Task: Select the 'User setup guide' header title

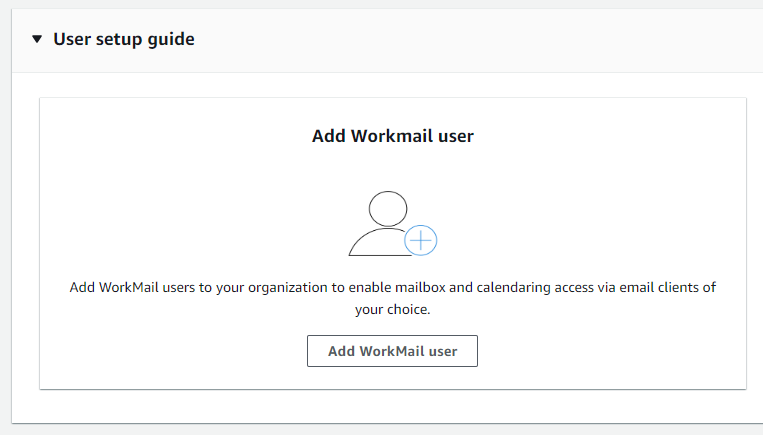Action: pyautogui.click(x=123, y=40)
